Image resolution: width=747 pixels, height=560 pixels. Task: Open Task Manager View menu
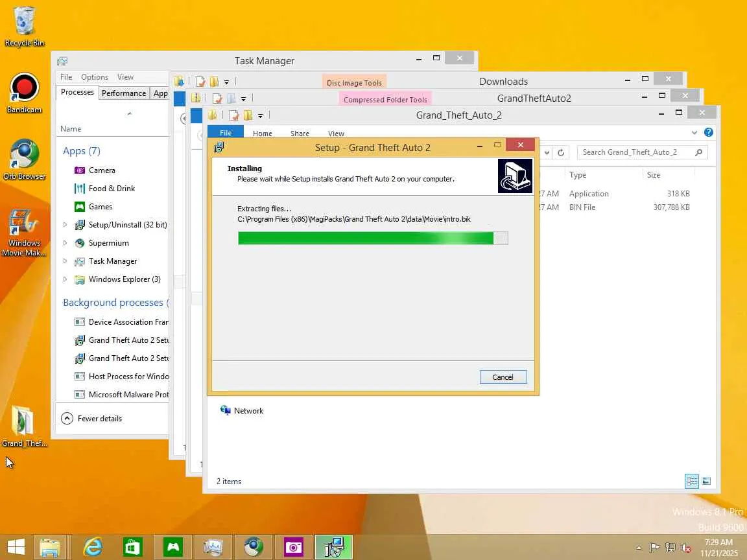(x=125, y=76)
